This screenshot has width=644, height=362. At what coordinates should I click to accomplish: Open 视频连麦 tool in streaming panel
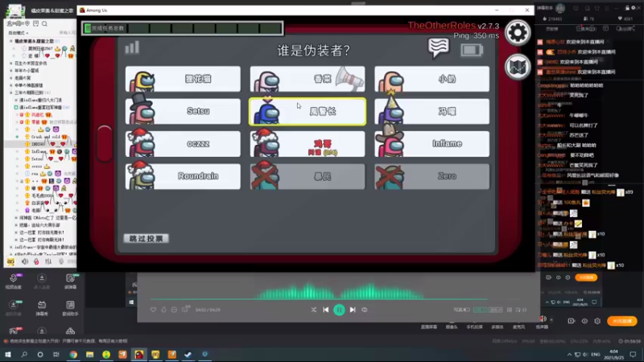13,282
